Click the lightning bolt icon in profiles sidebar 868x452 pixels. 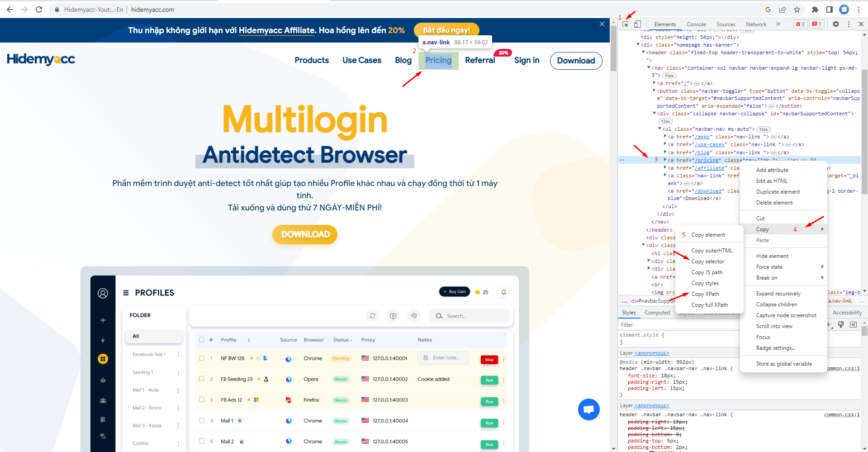coord(103,340)
